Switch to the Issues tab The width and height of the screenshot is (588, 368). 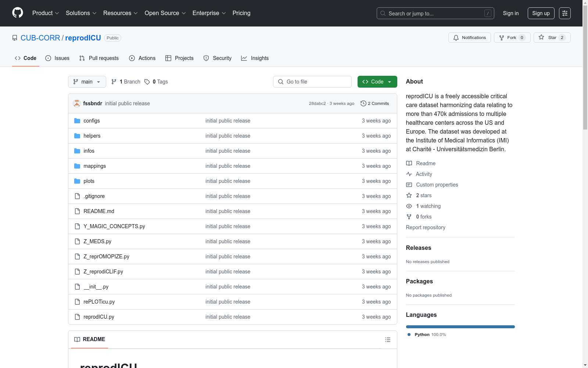coord(57,58)
